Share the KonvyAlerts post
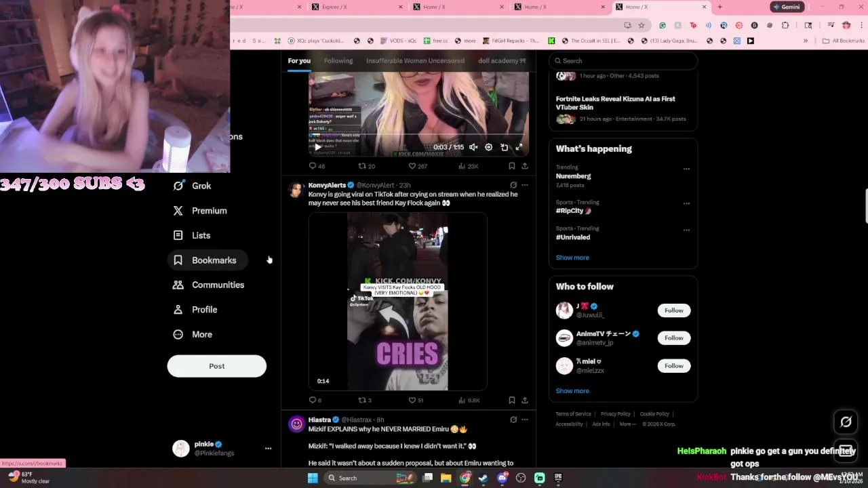 524,401
